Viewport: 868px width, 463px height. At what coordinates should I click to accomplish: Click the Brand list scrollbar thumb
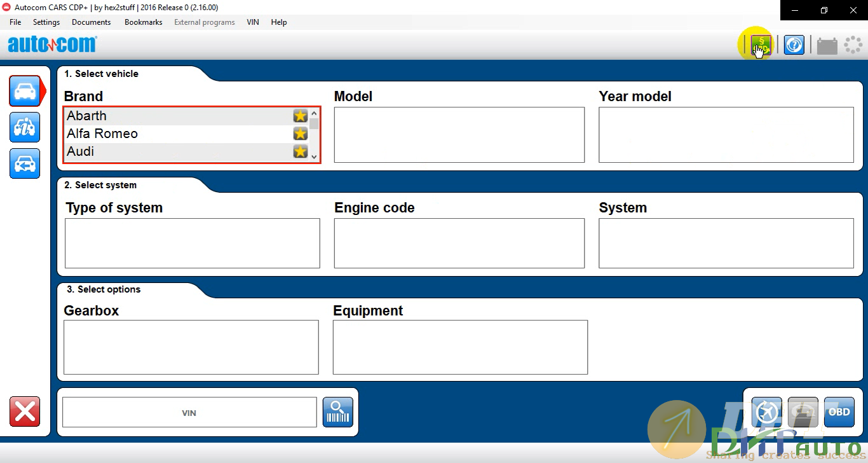(314, 124)
